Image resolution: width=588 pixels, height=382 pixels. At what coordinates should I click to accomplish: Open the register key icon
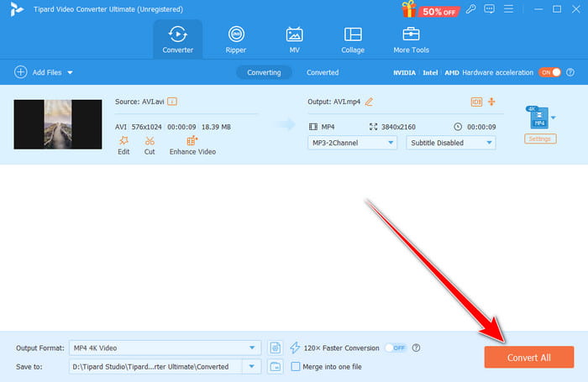tap(471, 8)
